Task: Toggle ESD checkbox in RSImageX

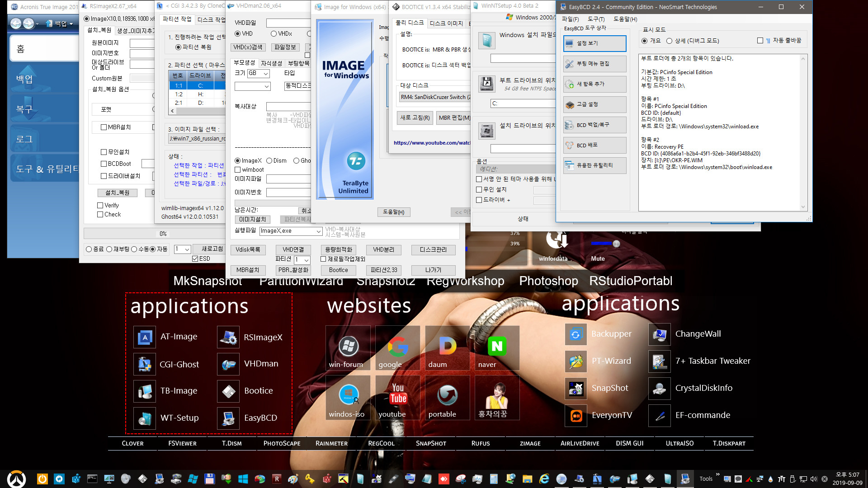Action: 195,259
